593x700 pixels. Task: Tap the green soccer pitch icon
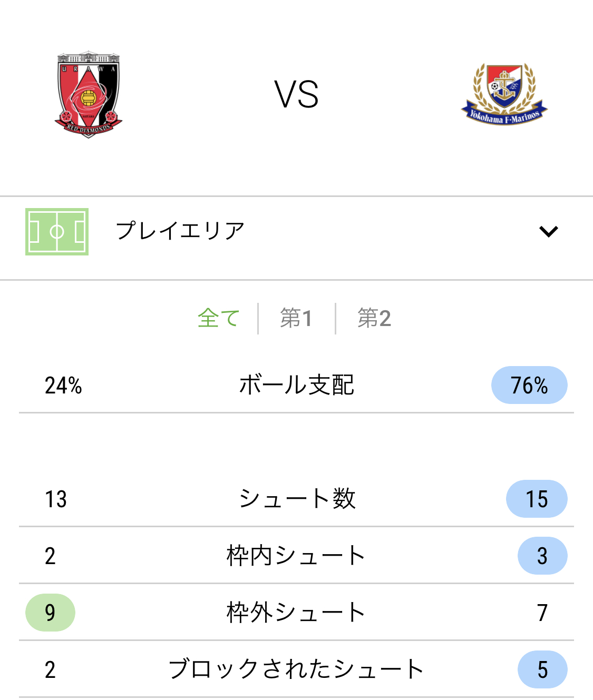pyautogui.click(x=57, y=232)
